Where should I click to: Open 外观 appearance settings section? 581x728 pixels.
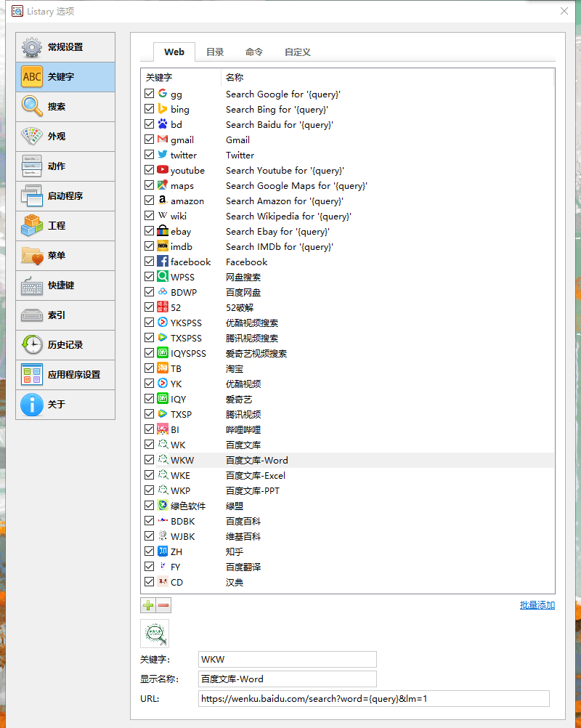pyautogui.click(x=65, y=137)
